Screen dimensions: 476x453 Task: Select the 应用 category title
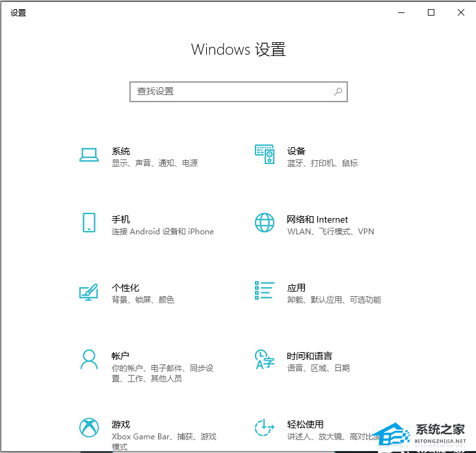(x=297, y=288)
